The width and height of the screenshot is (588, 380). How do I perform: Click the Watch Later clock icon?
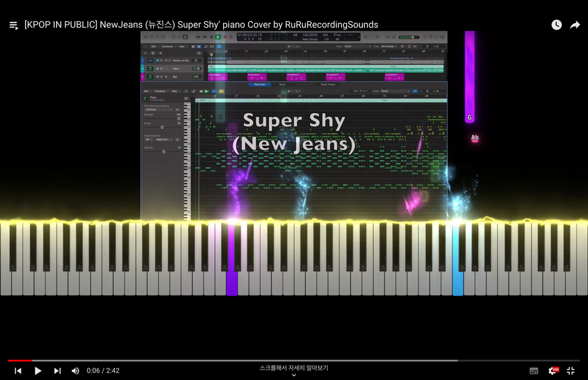coord(556,25)
